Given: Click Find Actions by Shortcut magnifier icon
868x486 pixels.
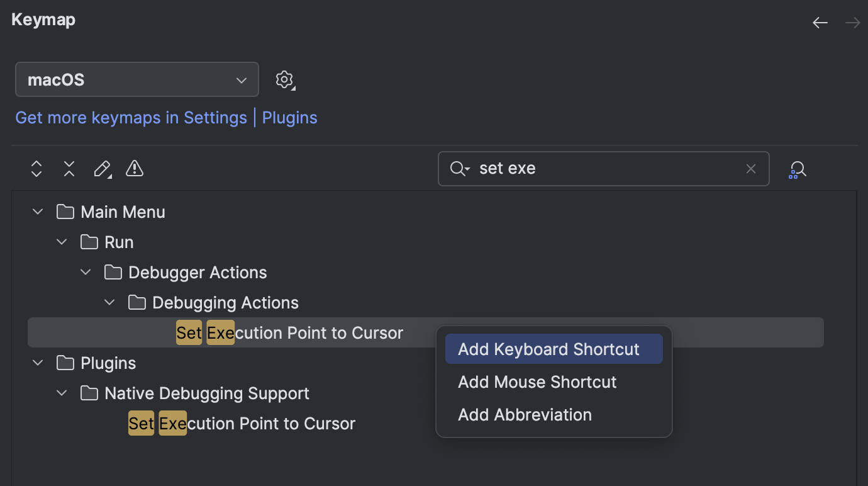Looking at the screenshot, I should [797, 169].
